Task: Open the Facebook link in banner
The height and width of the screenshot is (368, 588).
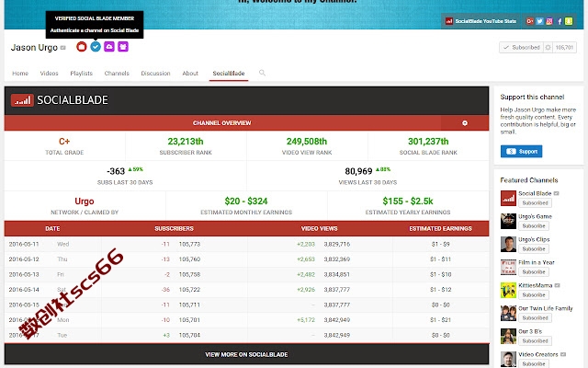Action: coord(560,21)
